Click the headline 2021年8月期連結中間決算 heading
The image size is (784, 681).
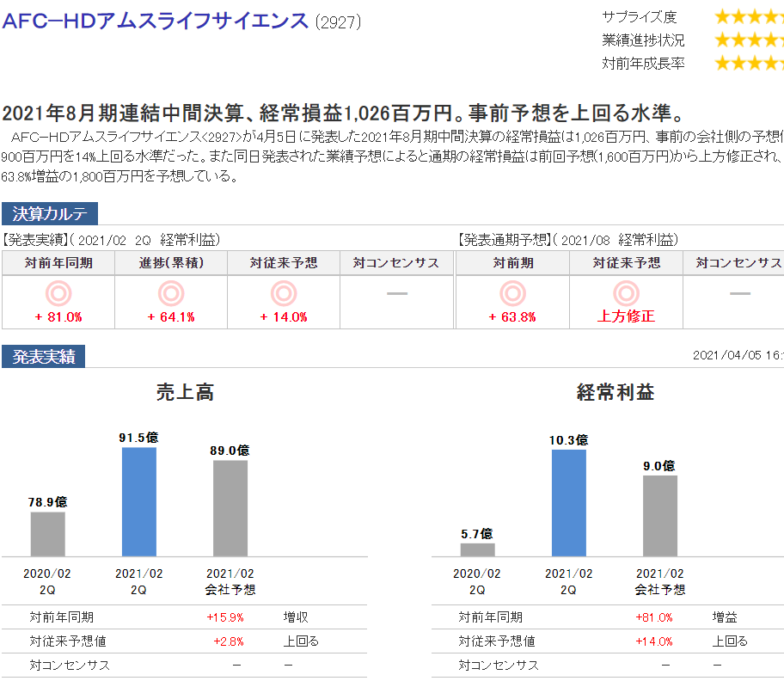coord(343,113)
